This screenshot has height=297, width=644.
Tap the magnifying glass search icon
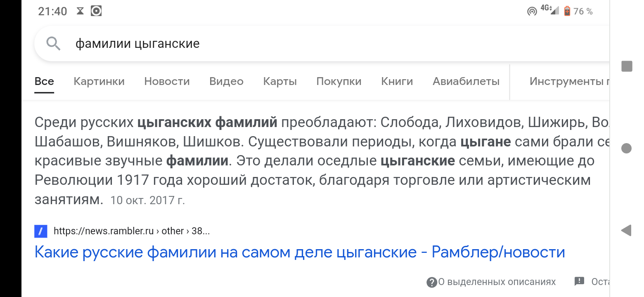point(53,43)
